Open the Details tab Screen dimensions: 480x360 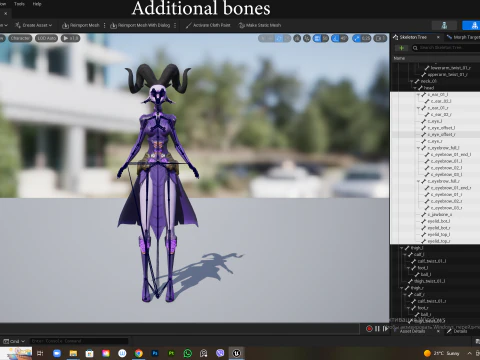[460, 331]
